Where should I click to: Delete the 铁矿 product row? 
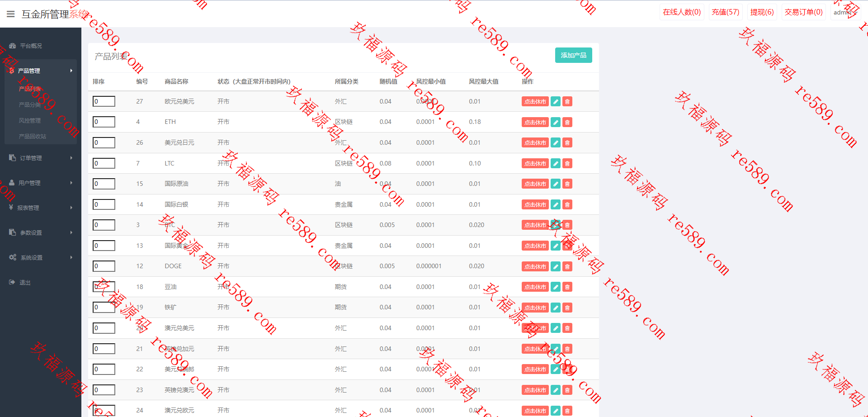pos(567,308)
